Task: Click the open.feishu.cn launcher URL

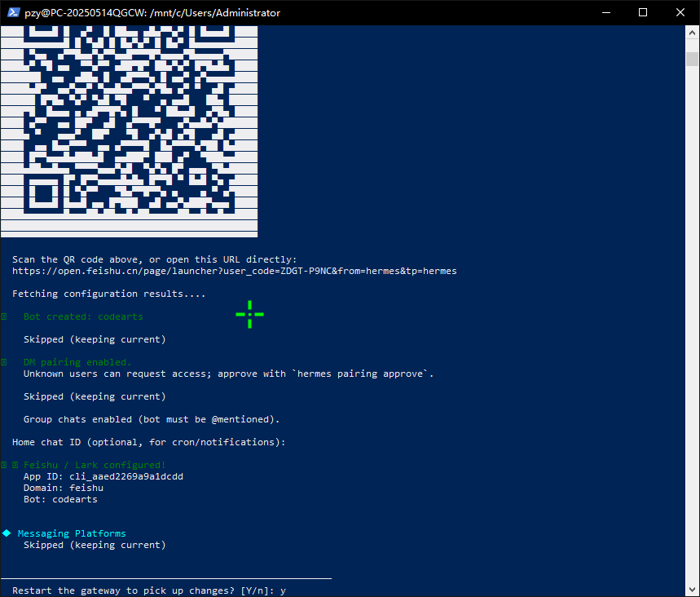Action: click(x=235, y=272)
